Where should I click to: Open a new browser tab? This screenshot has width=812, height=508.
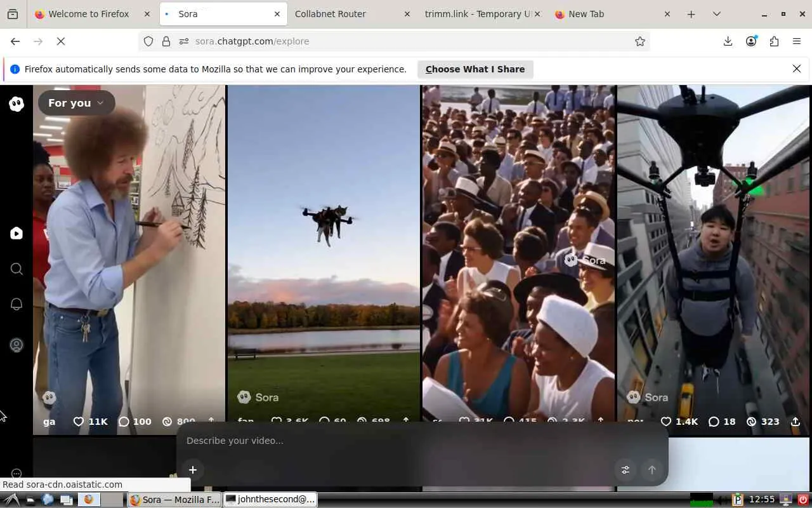coord(691,14)
